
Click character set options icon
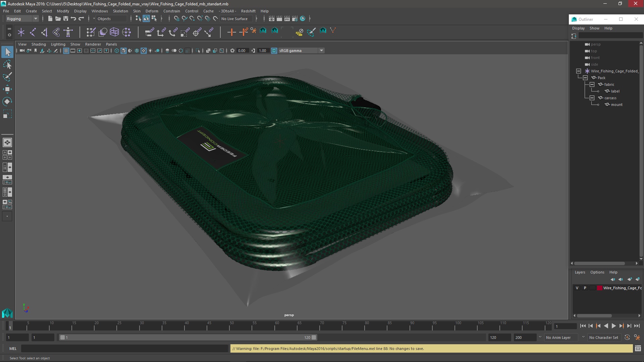tap(637, 338)
